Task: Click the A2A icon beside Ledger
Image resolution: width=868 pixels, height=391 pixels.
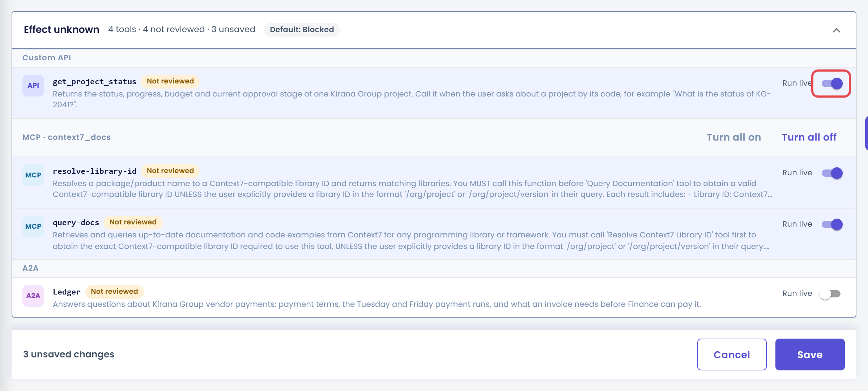Action: (33, 296)
